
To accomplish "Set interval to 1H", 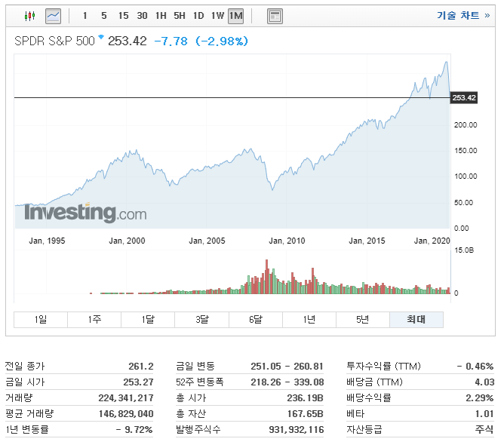I will [161, 15].
